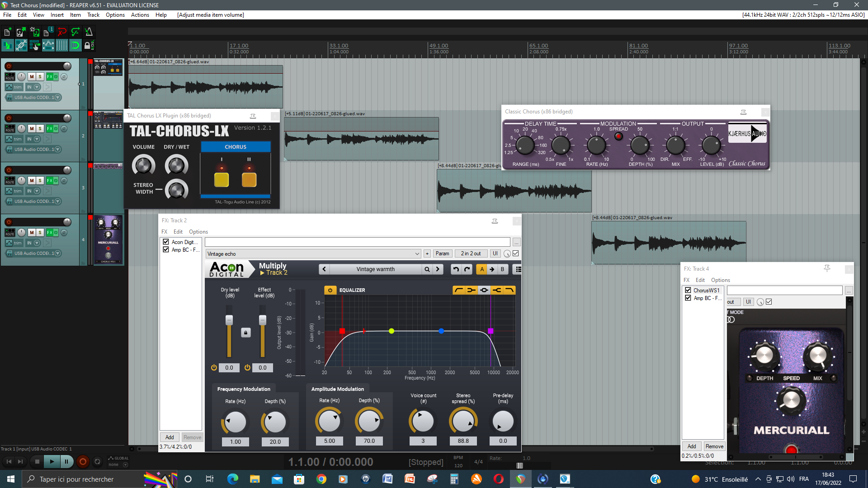The image size is (868, 488).
Task: Toggle the snap magnet icon
Action: (x=75, y=45)
